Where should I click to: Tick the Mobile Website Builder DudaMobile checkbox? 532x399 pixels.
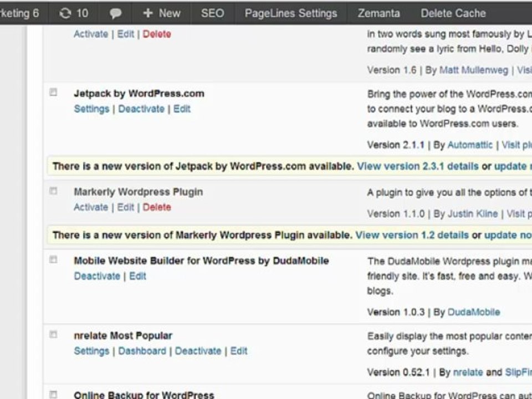point(53,259)
